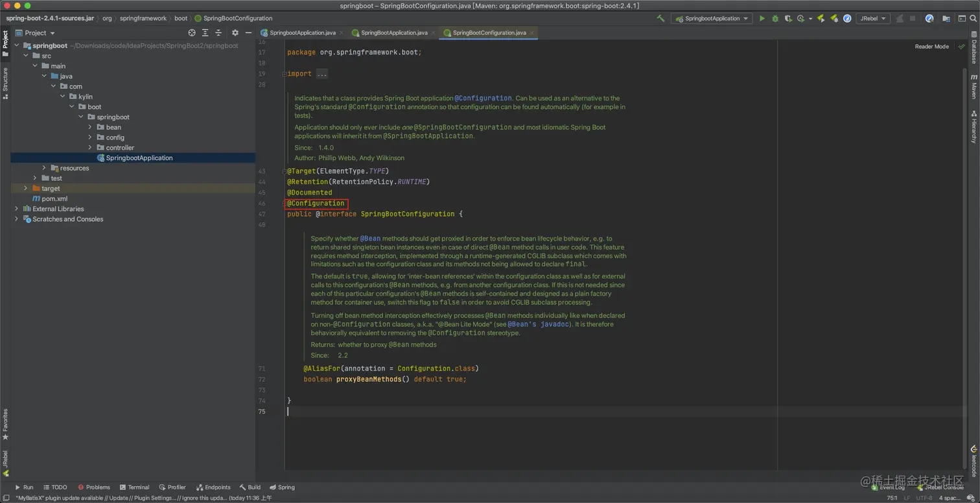Run SpringbootApplication with the green play icon
Viewport: 980px width, 503px height.
click(x=762, y=18)
